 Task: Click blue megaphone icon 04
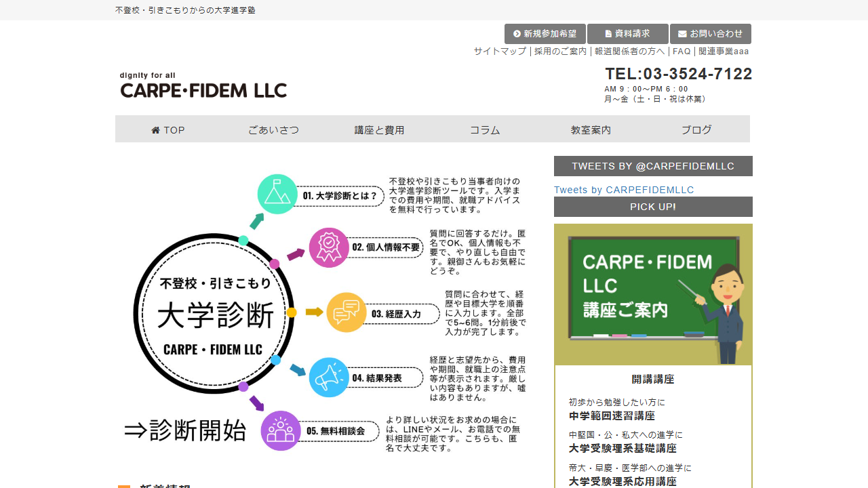pos(329,378)
